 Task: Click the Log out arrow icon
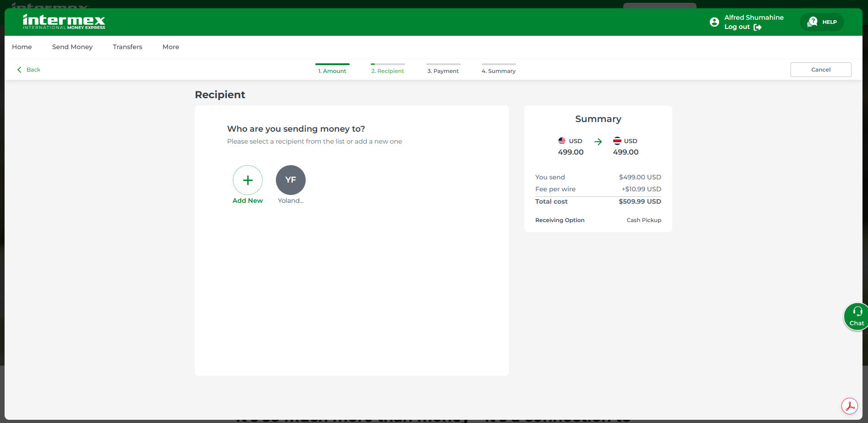(758, 27)
